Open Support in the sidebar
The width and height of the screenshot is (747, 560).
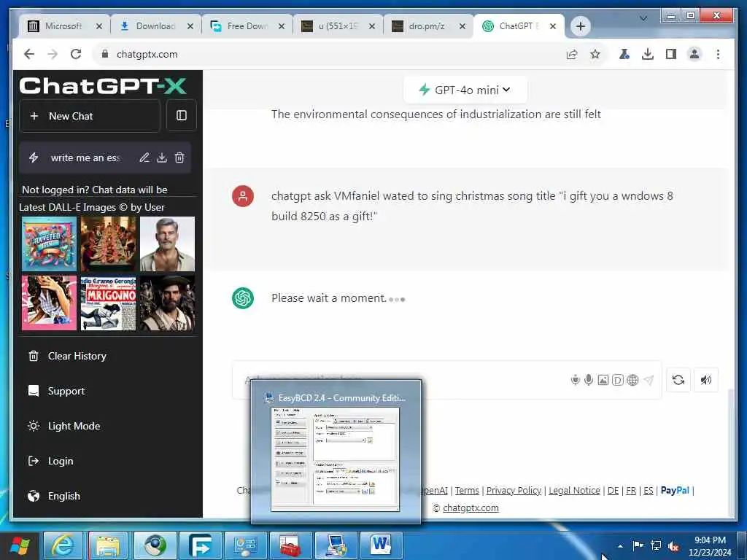point(66,391)
